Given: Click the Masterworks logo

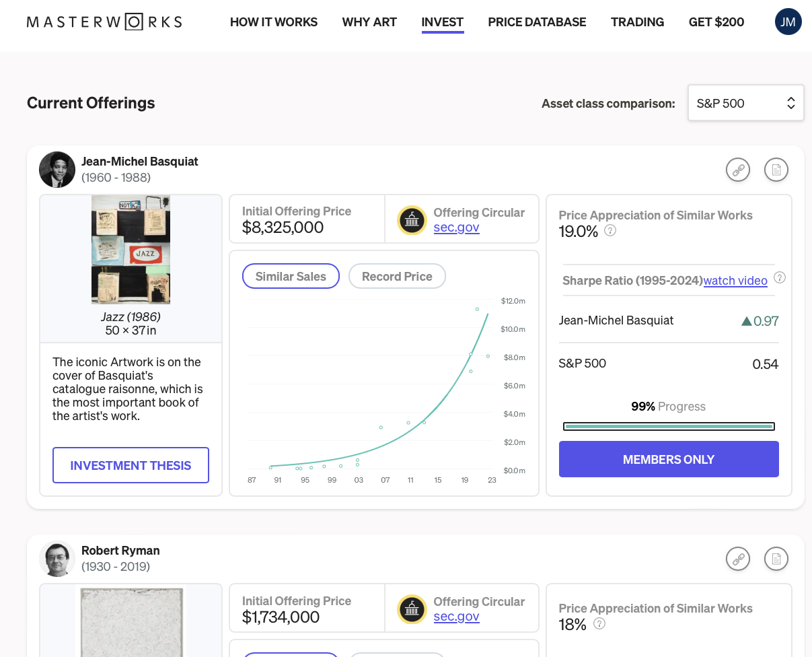Looking at the screenshot, I should coord(104,22).
